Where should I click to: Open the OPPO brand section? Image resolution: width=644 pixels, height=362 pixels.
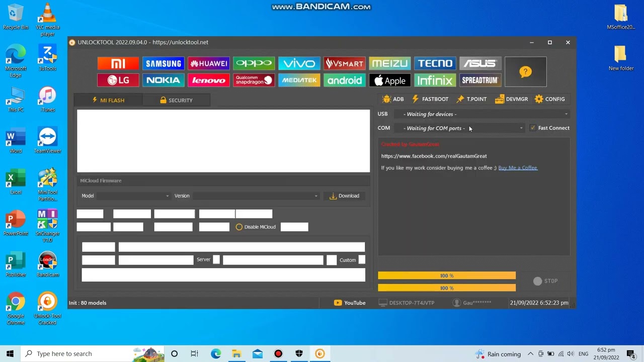point(254,63)
